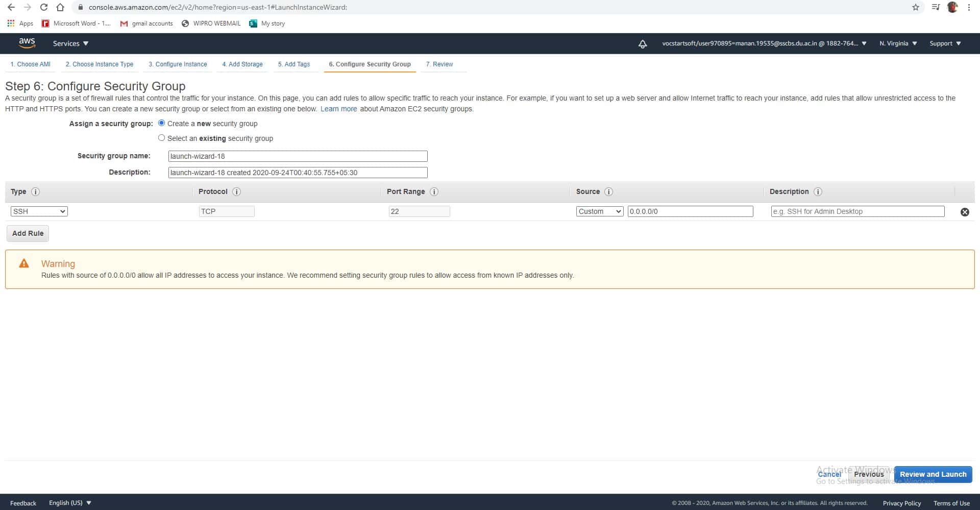Open the Chrome media control icon
Viewport: 980px width, 510px height.
936,7
